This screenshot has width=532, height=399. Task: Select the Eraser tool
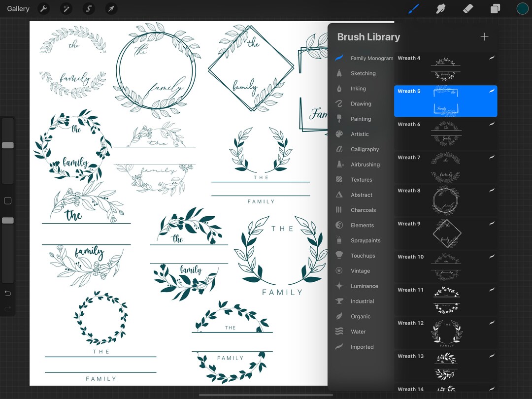(x=468, y=8)
